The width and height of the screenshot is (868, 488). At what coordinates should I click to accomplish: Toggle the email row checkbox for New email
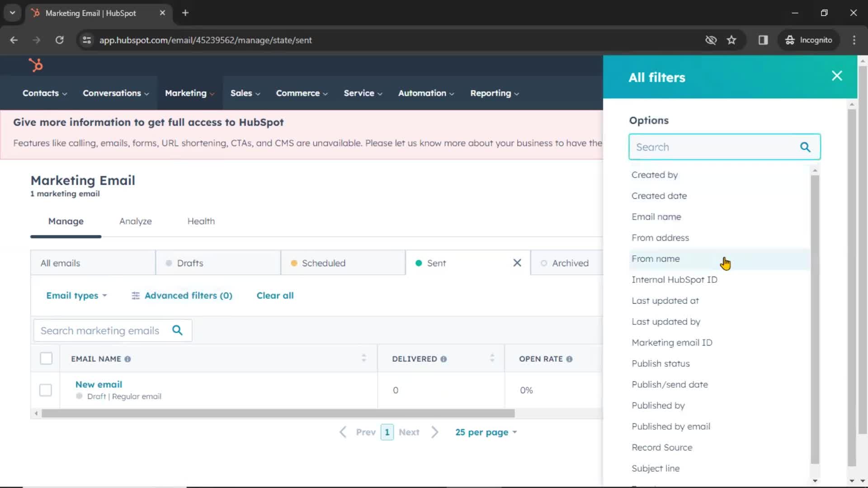pyautogui.click(x=46, y=389)
